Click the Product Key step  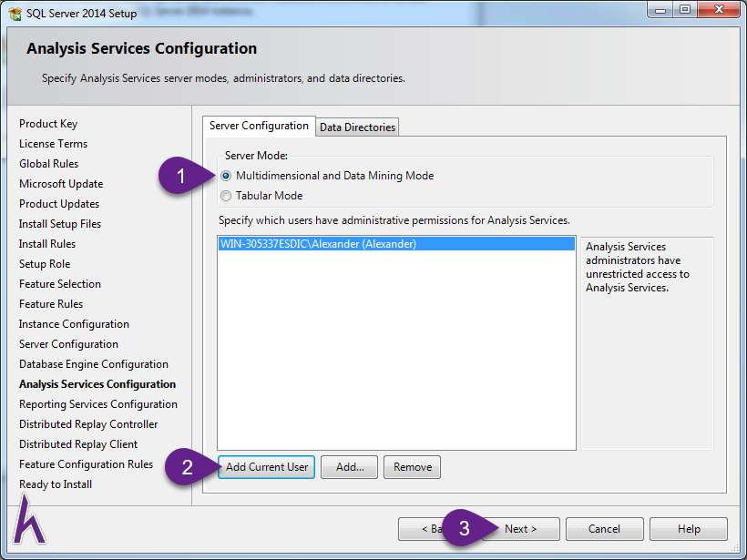pyautogui.click(x=48, y=124)
